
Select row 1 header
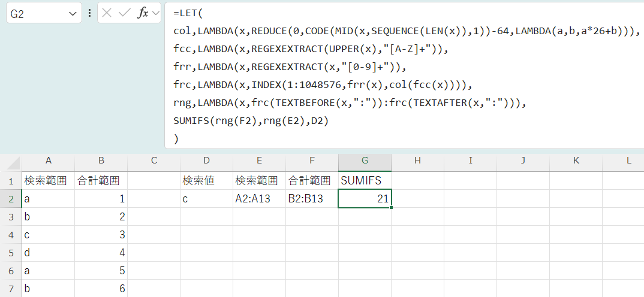click(11, 180)
